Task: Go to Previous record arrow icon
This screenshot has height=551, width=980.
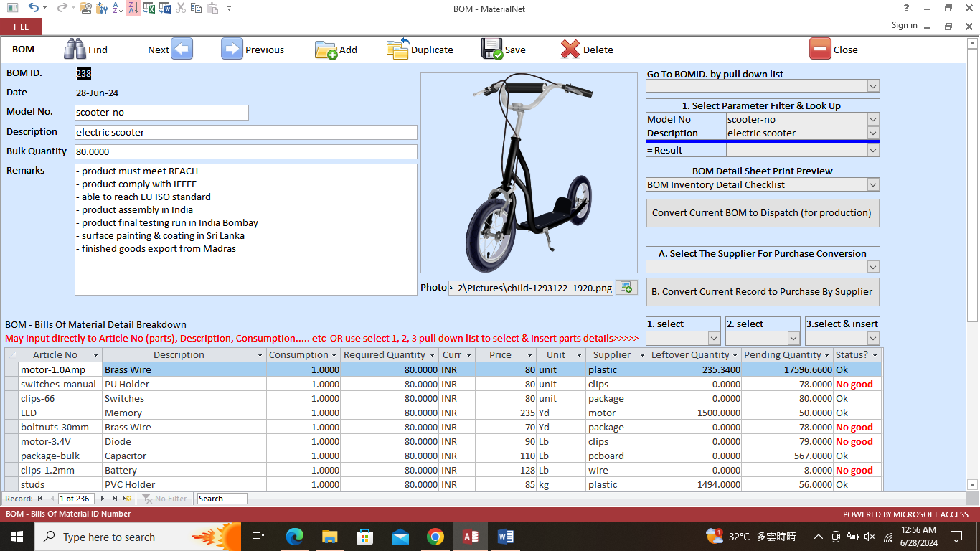Action: coord(232,49)
